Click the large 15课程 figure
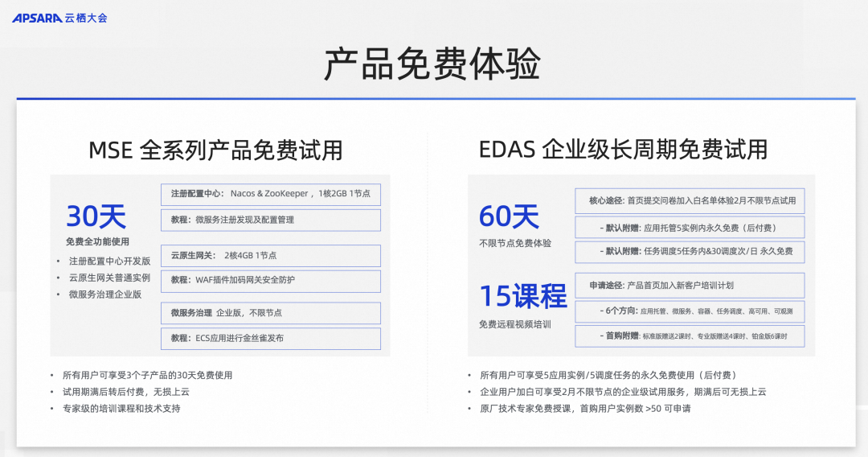Image resolution: width=868 pixels, height=457 pixels. [x=523, y=296]
